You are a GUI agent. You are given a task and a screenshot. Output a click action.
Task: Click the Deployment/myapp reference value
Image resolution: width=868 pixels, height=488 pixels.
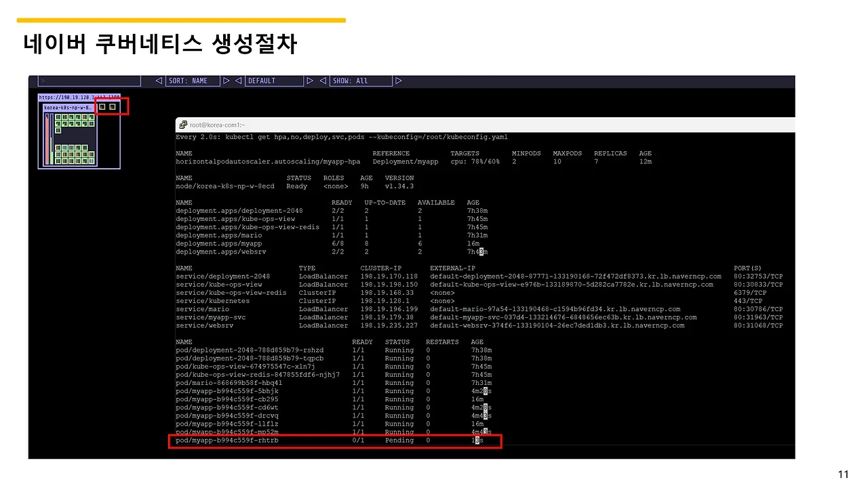point(406,161)
